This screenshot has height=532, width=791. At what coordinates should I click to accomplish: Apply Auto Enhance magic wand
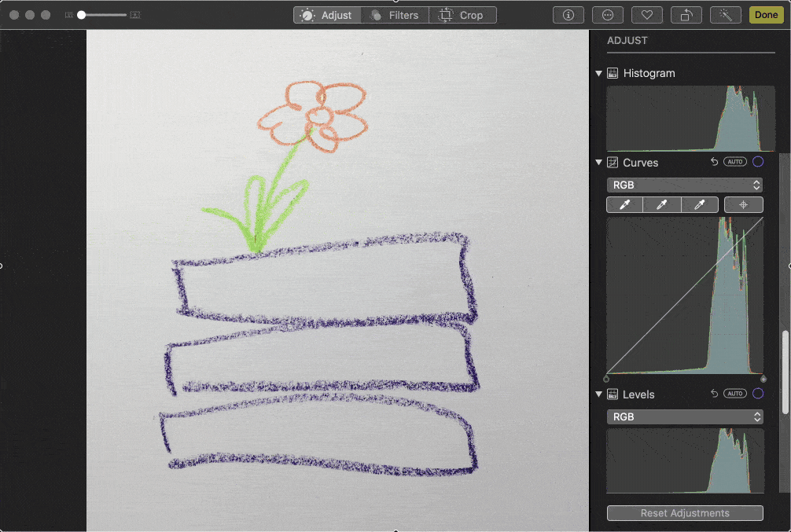726,15
